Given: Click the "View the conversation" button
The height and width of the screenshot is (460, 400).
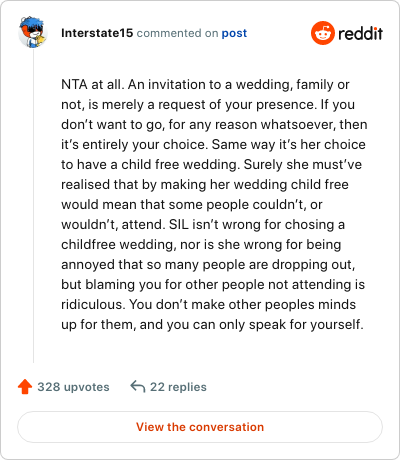Looking at the screenshot, I should point(200,427).
